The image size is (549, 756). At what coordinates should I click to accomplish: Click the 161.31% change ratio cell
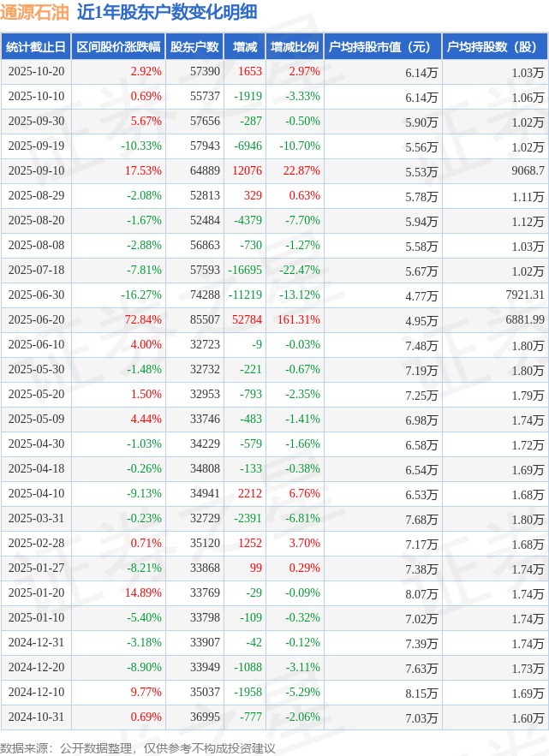(298, 319)
